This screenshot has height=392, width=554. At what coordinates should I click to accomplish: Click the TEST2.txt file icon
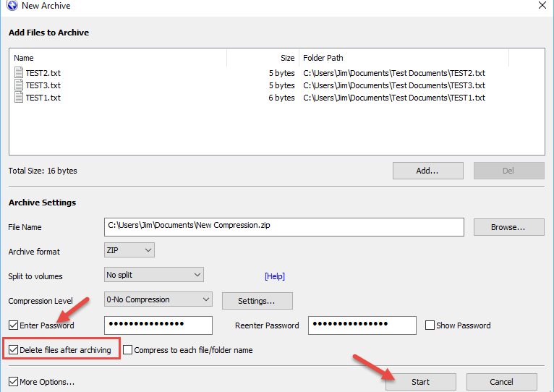coord(19,73)
